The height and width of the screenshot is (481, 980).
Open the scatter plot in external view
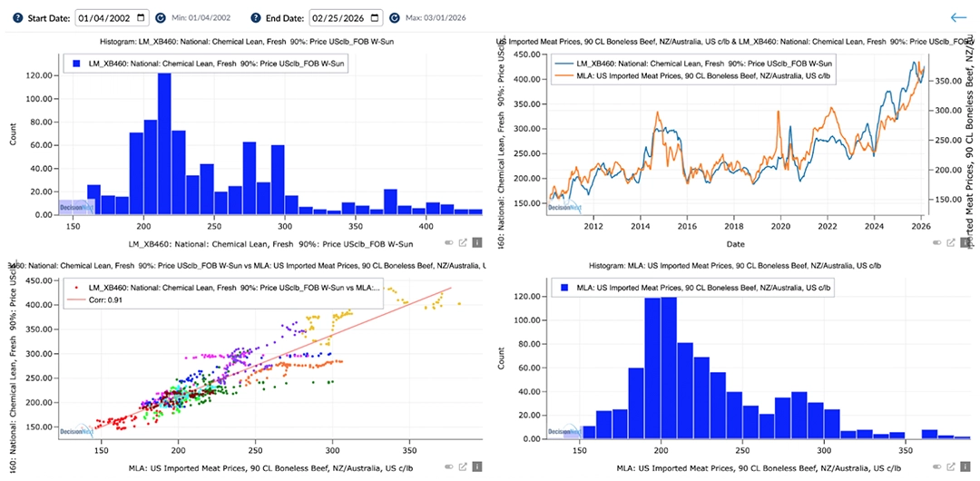pyautogui.click(x=462, y=466)
